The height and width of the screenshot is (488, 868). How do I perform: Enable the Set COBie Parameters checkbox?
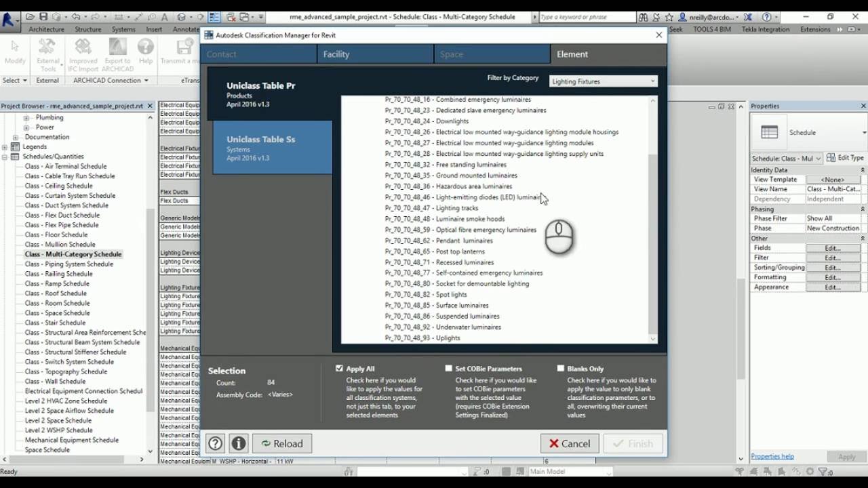coord(448,368)
